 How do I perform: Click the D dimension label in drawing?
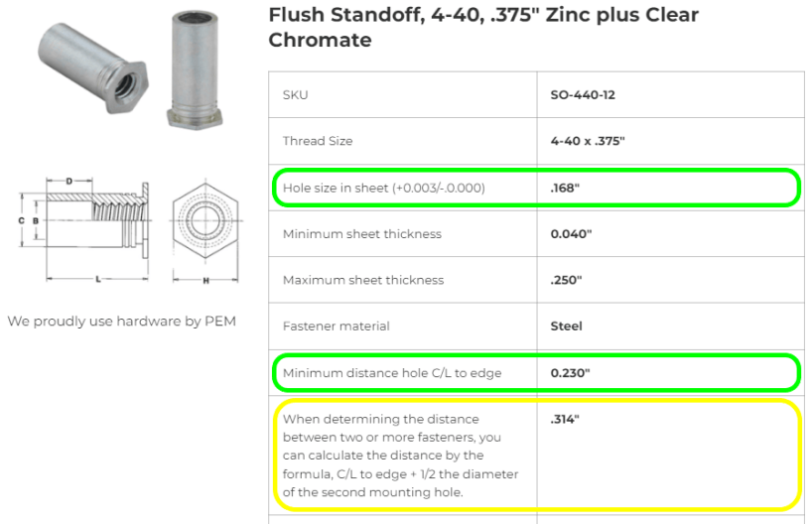click(x=68, y=182)
